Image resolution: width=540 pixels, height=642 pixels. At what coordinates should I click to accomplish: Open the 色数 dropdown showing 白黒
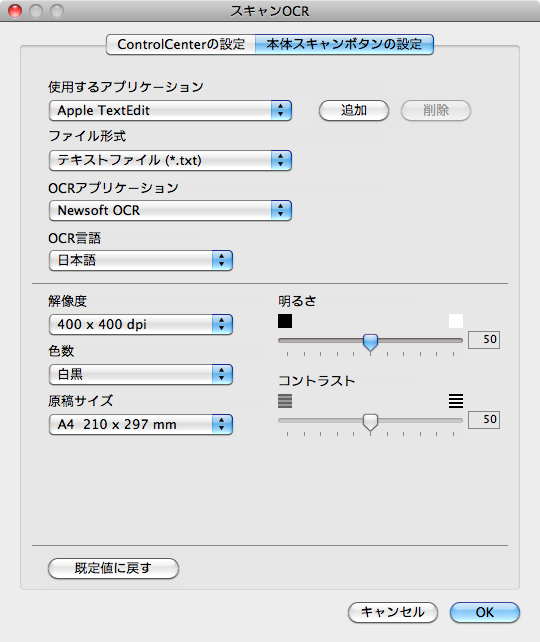(141, 374)
